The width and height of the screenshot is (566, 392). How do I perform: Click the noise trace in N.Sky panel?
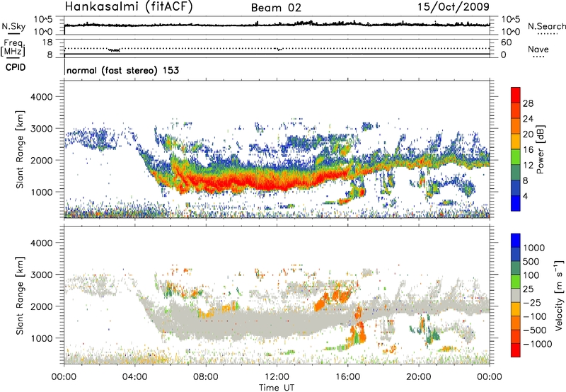[x=277, y=25]
